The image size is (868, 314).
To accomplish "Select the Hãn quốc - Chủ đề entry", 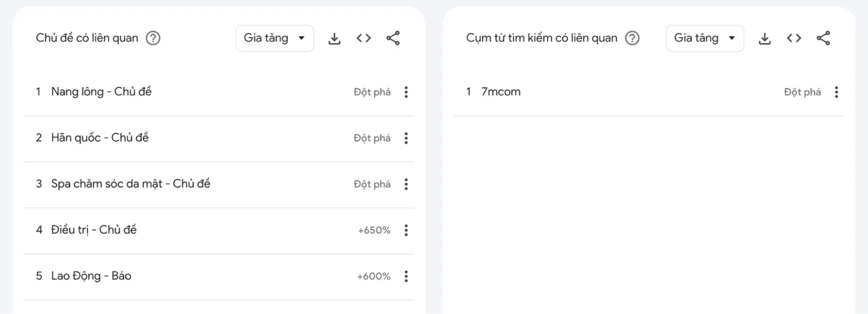I will pos(100,138).
